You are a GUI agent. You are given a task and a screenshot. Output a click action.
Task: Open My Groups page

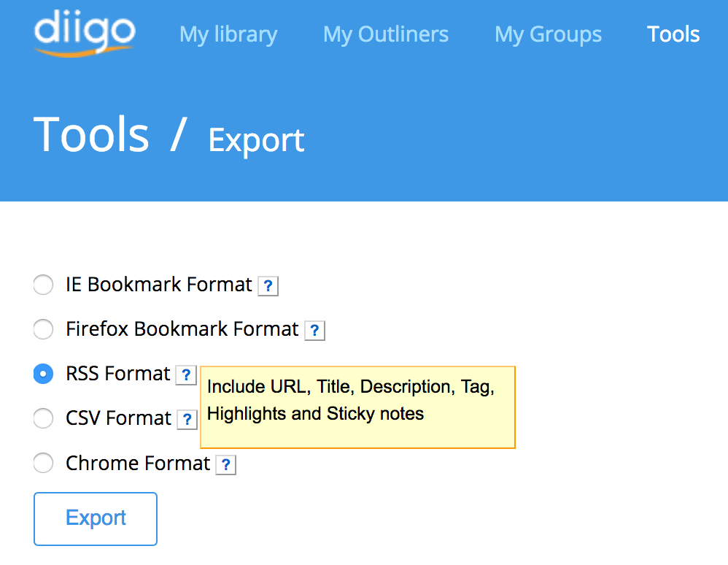pyautogui.click(x=548, y=35)
